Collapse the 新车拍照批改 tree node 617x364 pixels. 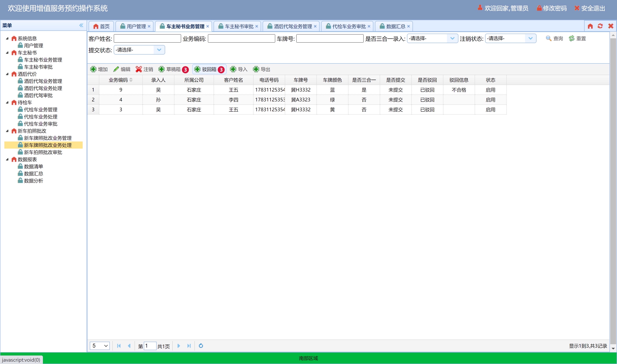(x=7, y=131)
